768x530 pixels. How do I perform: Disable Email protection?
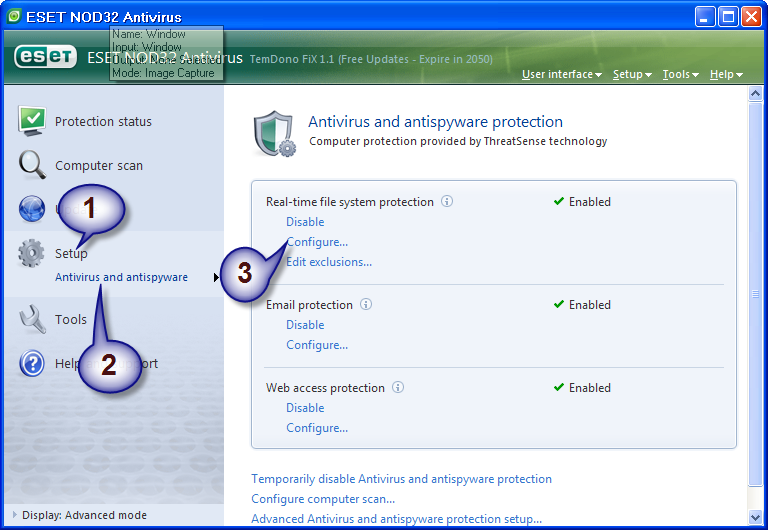305,325
